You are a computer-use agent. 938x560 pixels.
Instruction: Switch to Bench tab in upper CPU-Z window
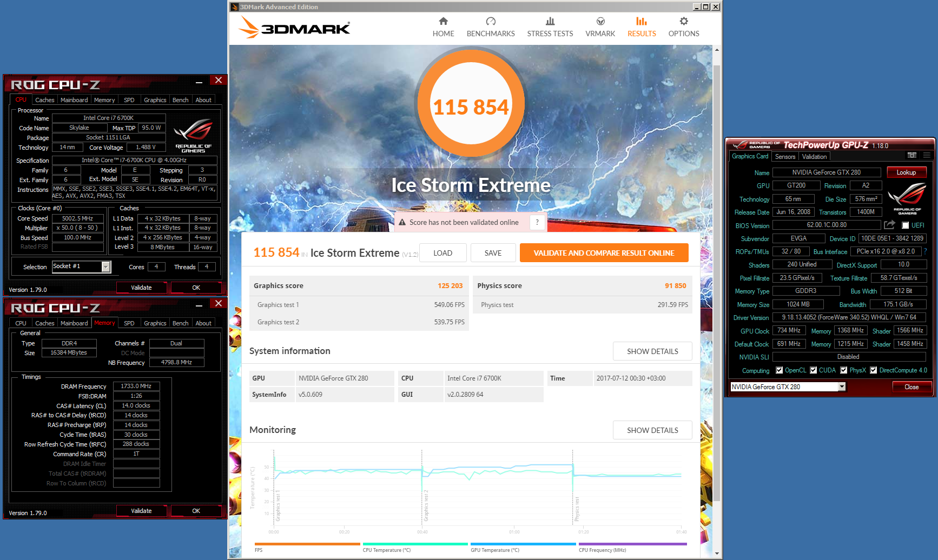(x=180, y=100)
